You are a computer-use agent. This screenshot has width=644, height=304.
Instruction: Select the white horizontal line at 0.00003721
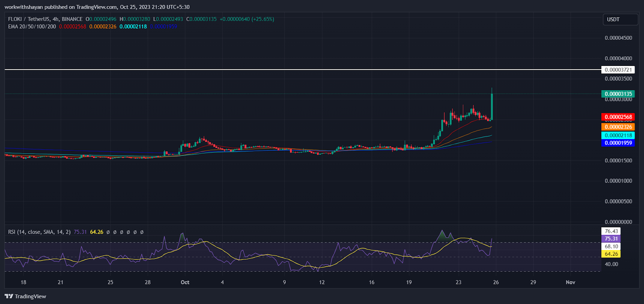pos(282,70)
